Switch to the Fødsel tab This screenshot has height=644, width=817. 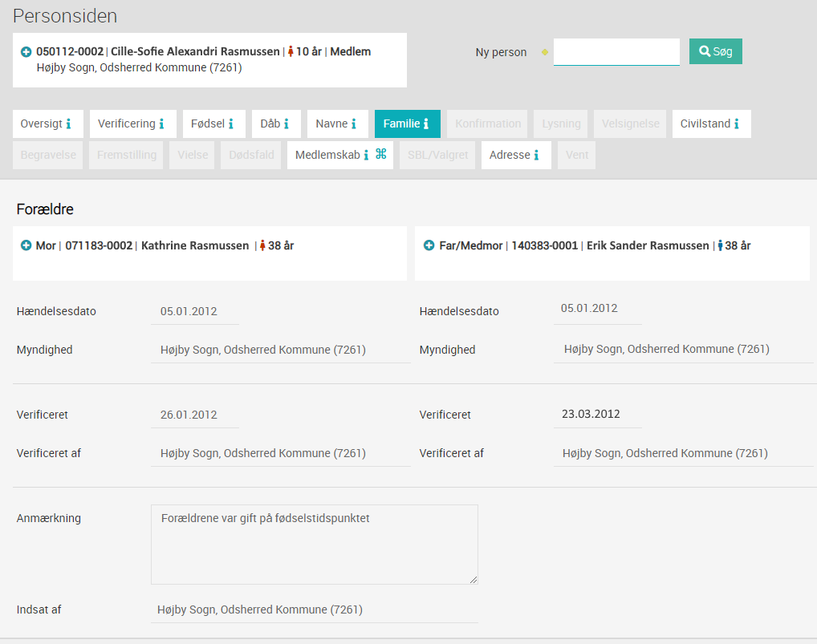(213, 124)
